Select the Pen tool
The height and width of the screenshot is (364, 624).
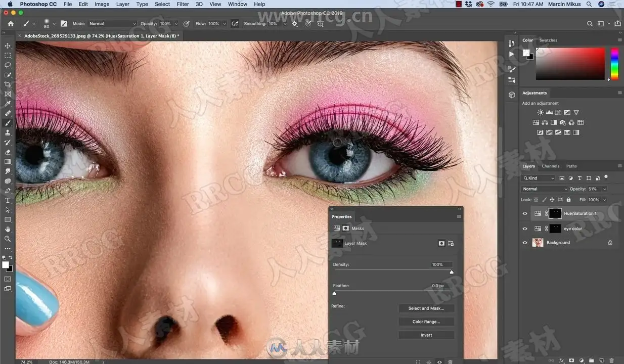pos(8,191)
